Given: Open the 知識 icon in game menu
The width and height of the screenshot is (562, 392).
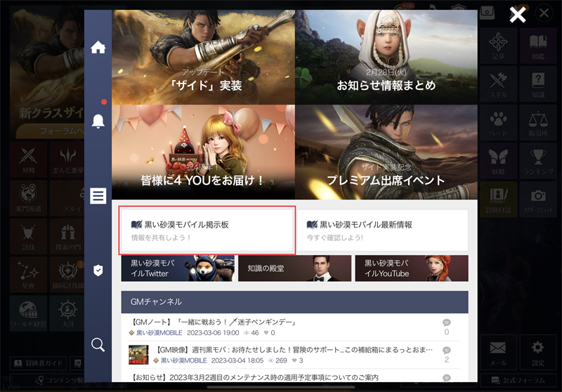Looking at the screenshot, I should click(538, 84).
